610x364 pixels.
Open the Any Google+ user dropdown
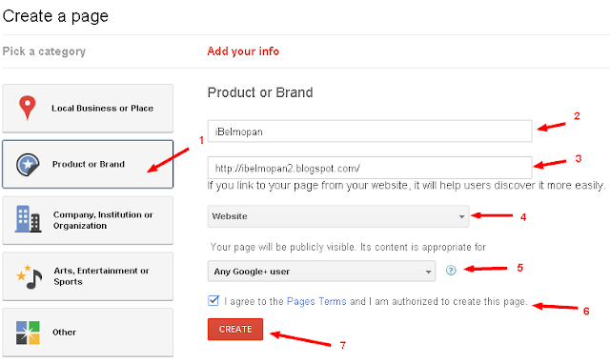[321, 271]
